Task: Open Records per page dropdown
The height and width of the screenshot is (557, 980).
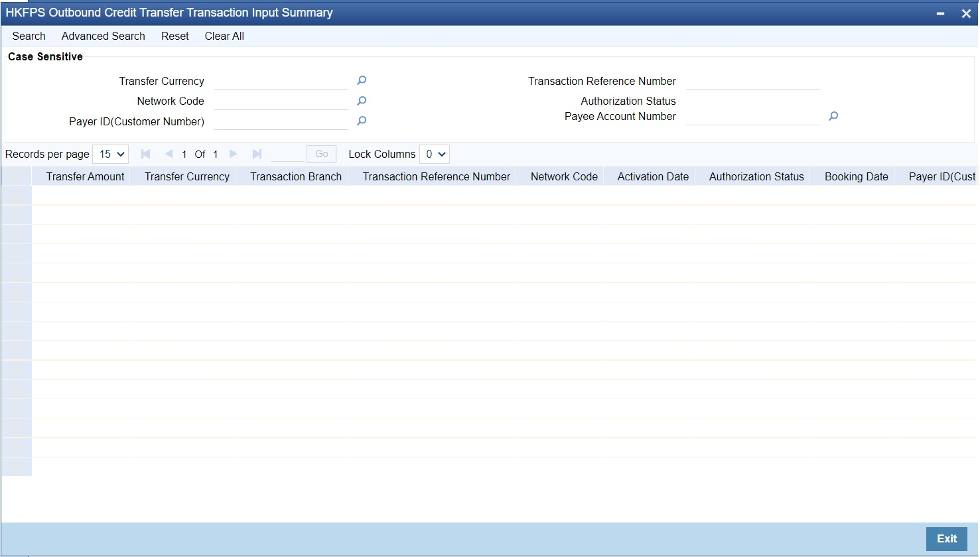Action: pos(111,155)
